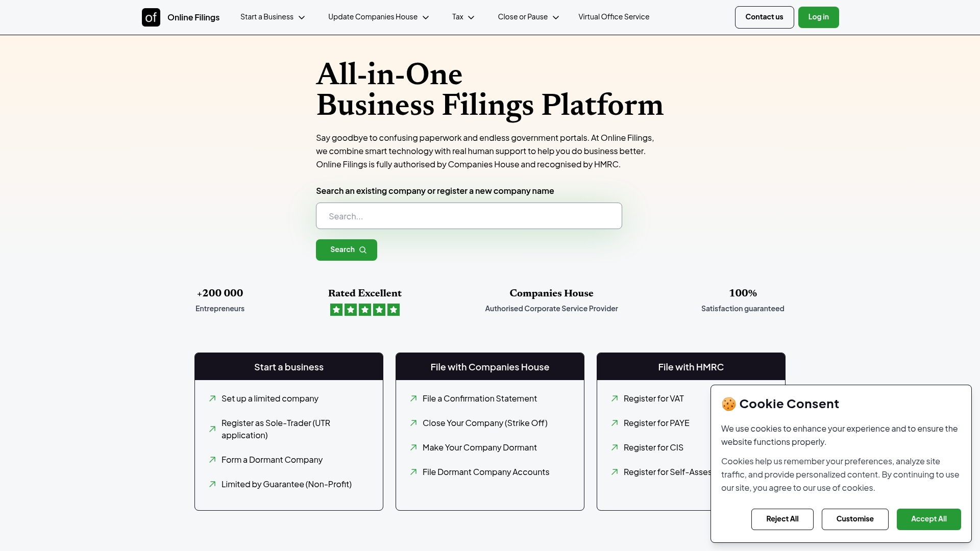
Task: Focus the company name search field
Action: pyautogui.click(x=469, y=216)
